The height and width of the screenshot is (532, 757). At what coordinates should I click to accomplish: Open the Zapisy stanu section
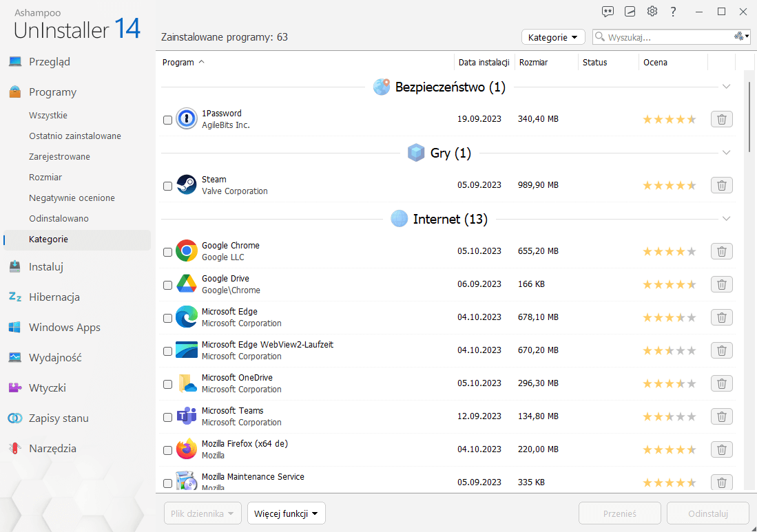(59, 418)
